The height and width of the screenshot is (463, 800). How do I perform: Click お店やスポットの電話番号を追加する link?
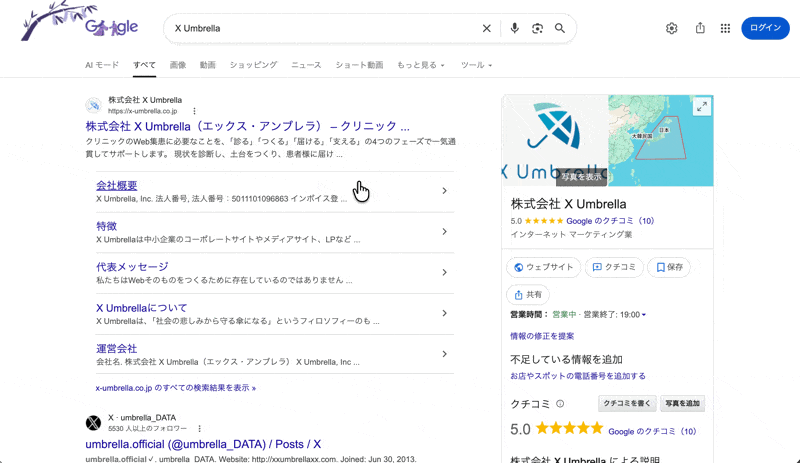(x=578, y=376)
